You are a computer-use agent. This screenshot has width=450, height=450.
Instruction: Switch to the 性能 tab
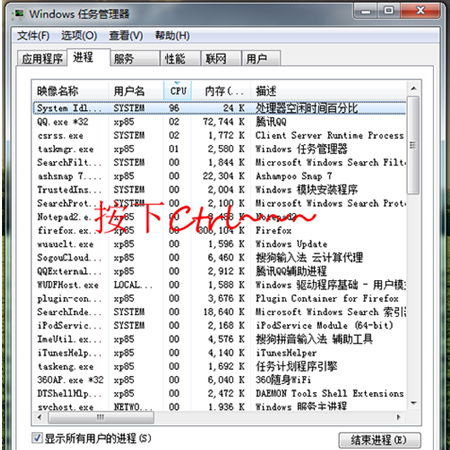180,59
